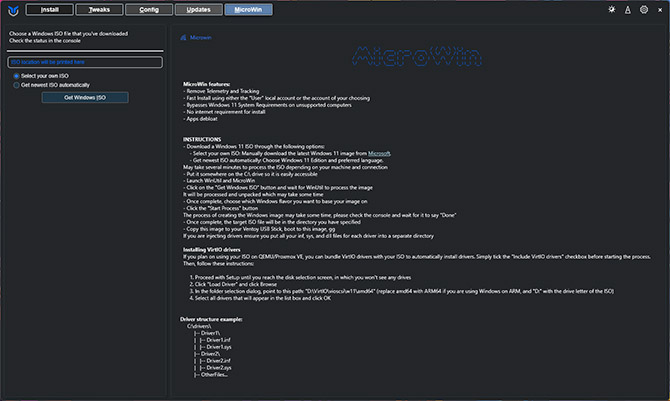
Task: Open the font scaling 'A' icon
Action: point(627,10)
